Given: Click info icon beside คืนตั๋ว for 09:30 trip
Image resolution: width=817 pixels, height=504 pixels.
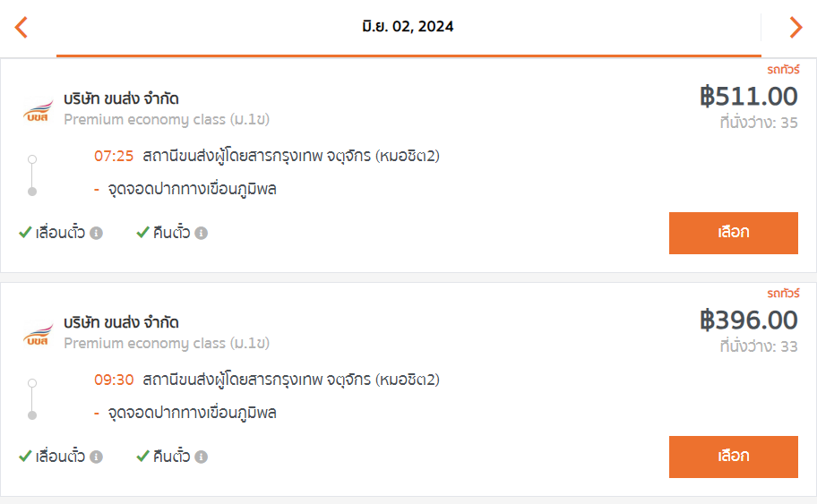Looking at the screenshot, I should [202, 457].
